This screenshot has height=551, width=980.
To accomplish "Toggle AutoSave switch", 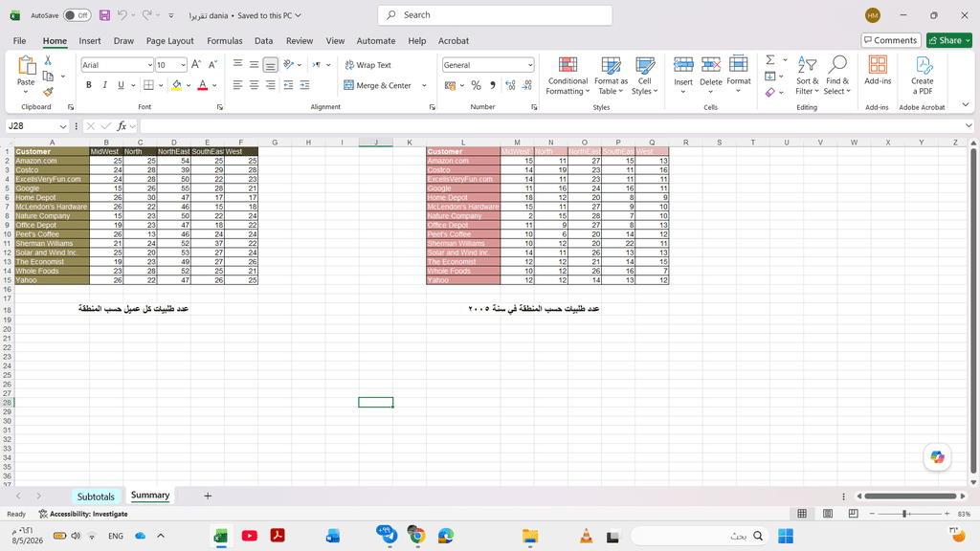I will (77, 15).
